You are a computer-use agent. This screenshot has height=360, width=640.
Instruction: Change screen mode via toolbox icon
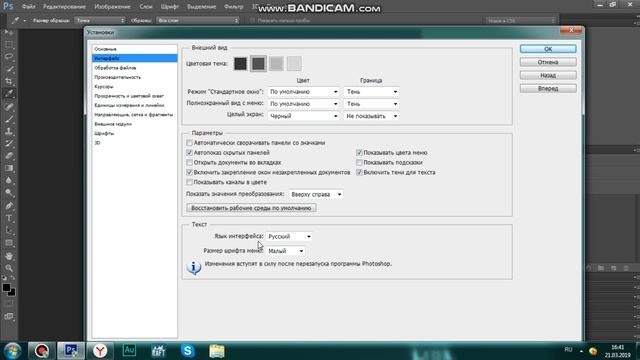pyautogui.click(x=9, y=316)
